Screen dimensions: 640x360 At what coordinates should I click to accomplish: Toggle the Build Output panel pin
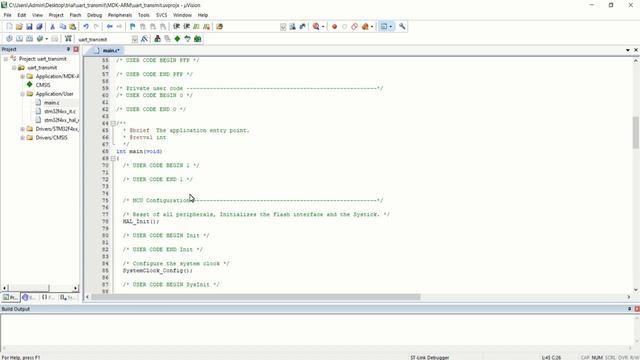(629, 309)
